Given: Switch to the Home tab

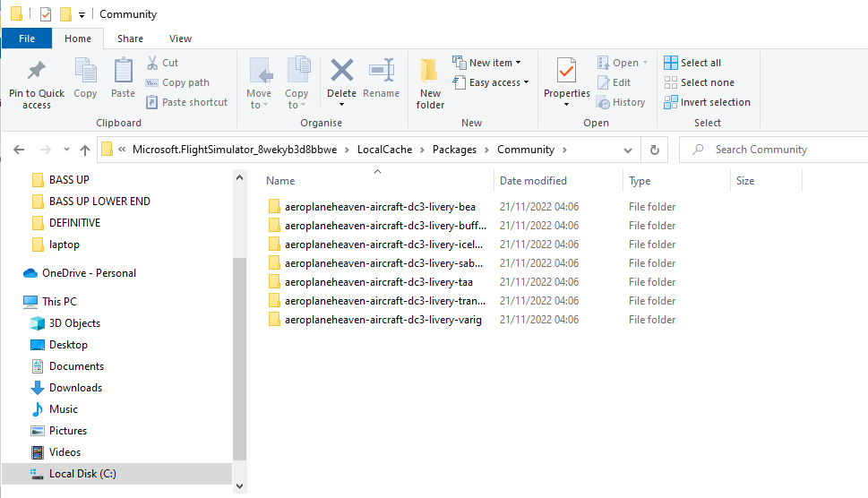Looking at the screenshot, I should point(78,39).
